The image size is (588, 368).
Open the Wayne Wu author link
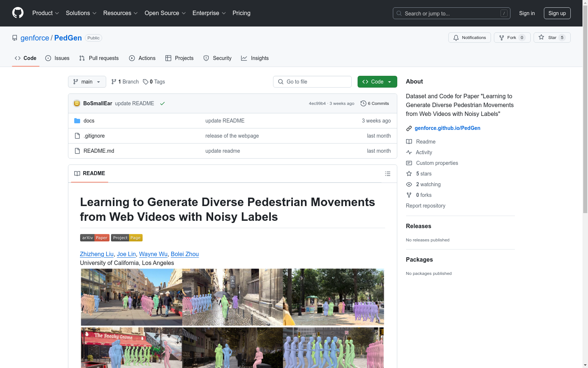(153, 254)
